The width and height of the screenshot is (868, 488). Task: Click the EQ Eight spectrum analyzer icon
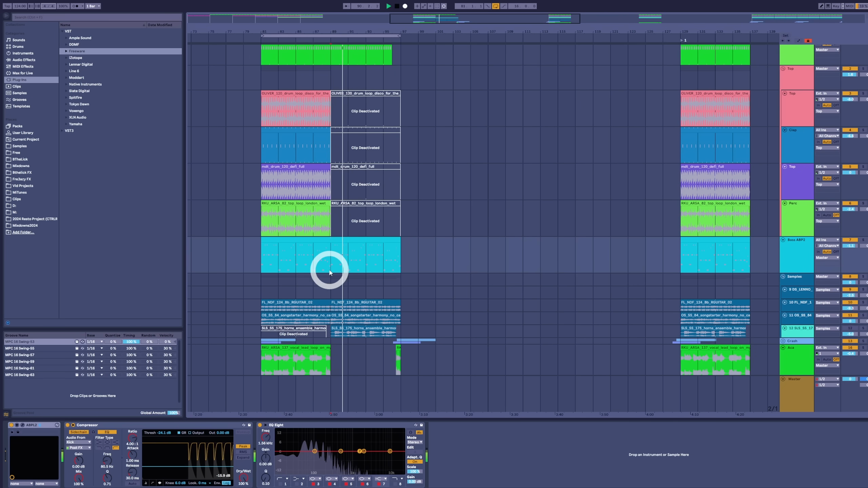419,432
